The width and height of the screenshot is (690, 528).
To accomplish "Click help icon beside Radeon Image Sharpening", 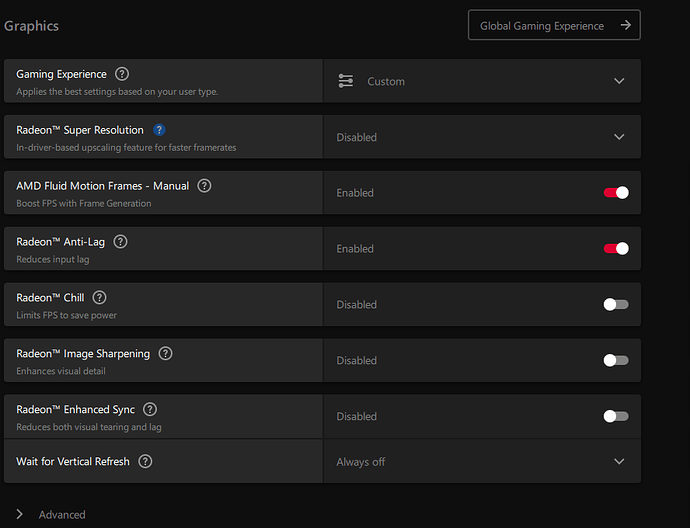I will 165,353.
